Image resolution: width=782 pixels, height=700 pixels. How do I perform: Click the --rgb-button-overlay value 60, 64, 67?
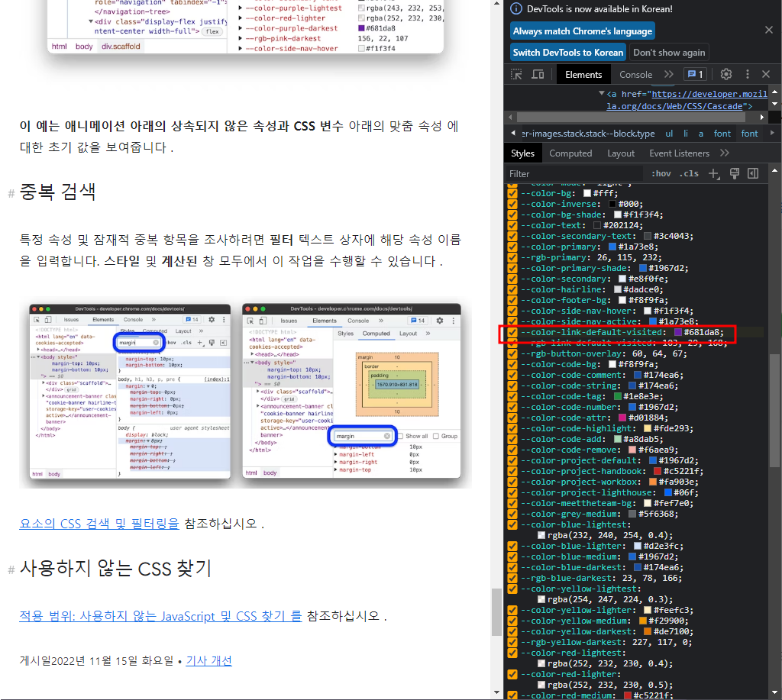pos(659,353)
